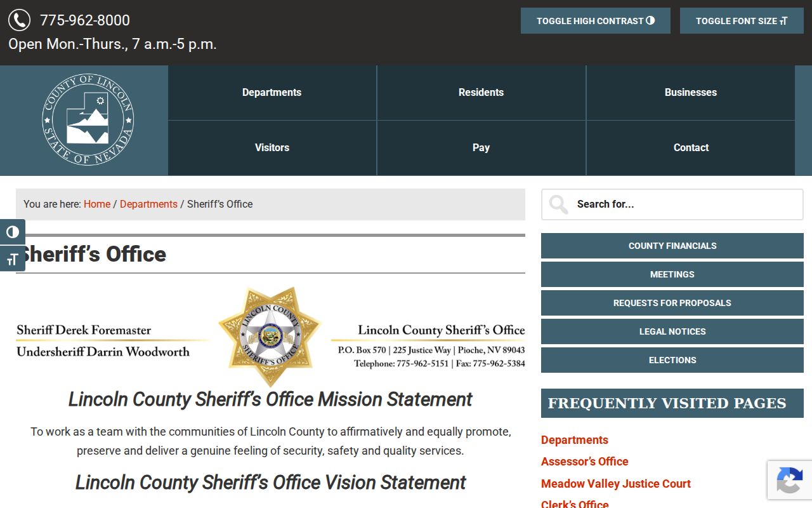Toggle font size in the top bar
Viewport: 812px width, 508px height.
[x=742, y=21]
